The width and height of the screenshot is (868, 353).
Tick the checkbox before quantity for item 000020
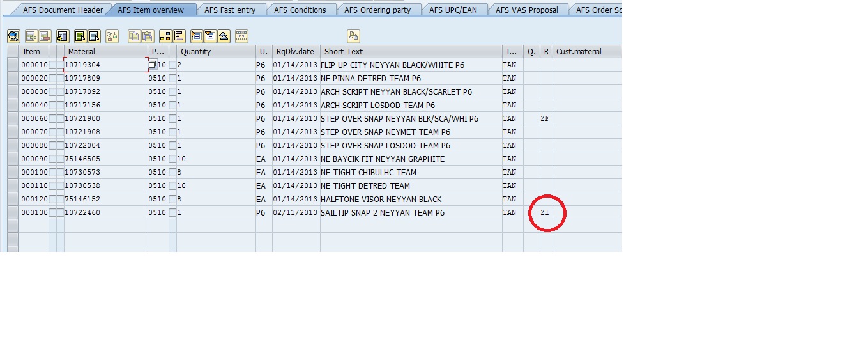pyautogui.click(x=172, y=79)
